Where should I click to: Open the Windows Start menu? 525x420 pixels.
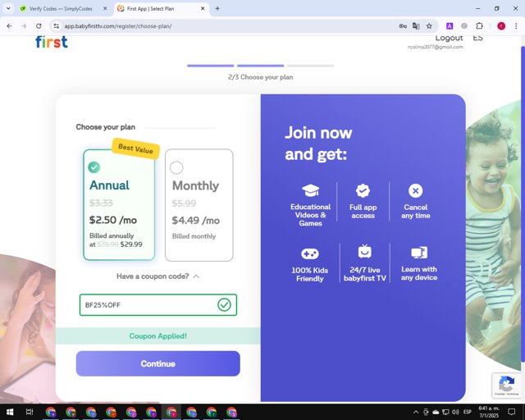click(10, 412)
